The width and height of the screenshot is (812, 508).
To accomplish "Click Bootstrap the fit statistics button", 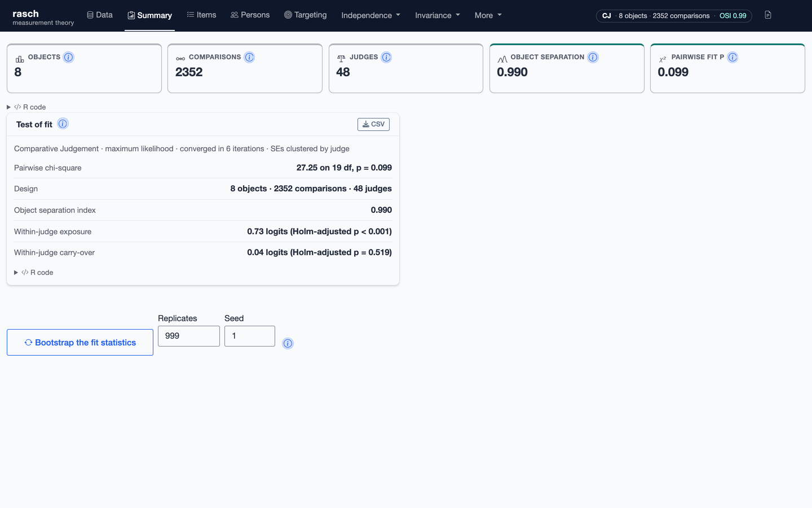I will (x=80, y=343).
